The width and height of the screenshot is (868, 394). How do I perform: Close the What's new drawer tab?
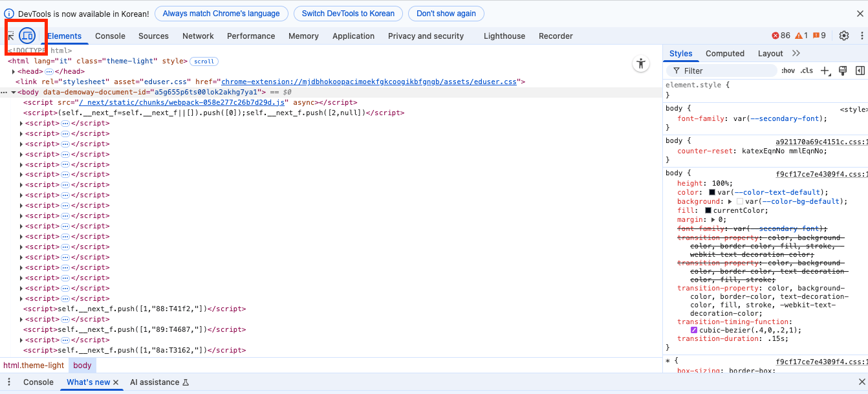[x=116, y=382]
